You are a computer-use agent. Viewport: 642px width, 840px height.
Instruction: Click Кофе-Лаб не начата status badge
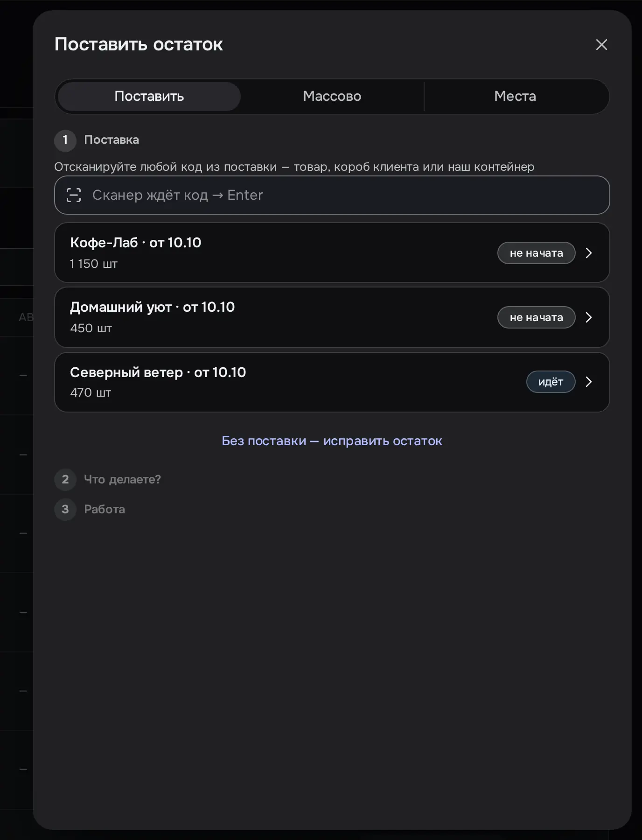pos(536,253)
